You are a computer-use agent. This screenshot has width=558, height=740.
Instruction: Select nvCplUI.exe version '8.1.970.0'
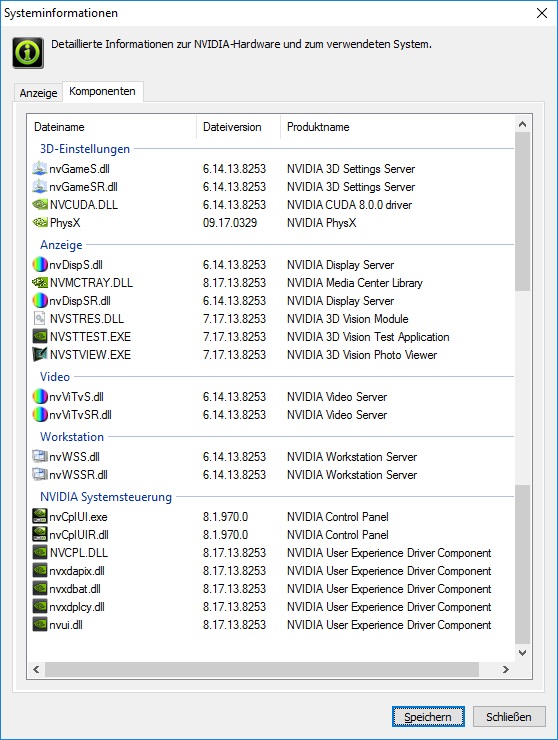coord(225,517)
